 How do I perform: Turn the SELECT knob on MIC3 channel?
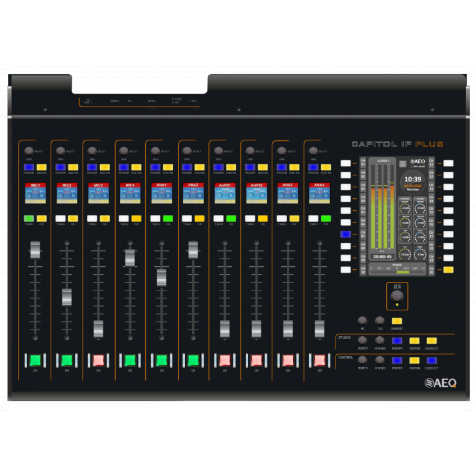tap(92, 151)
